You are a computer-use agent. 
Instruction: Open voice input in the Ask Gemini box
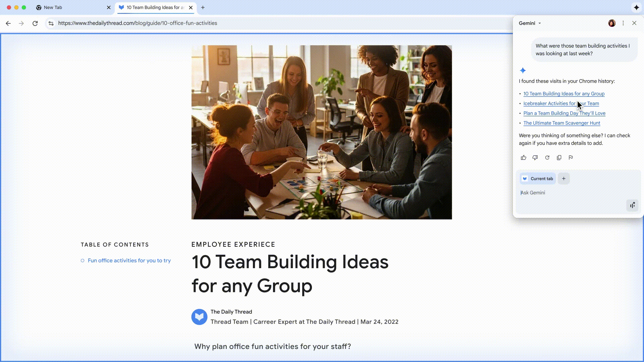[x=632, y=205]
